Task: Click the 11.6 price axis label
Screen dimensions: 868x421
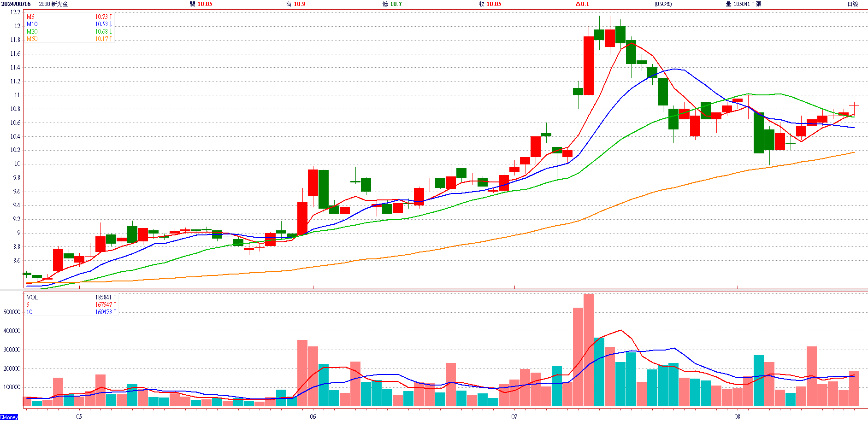Action: [16, 54]
